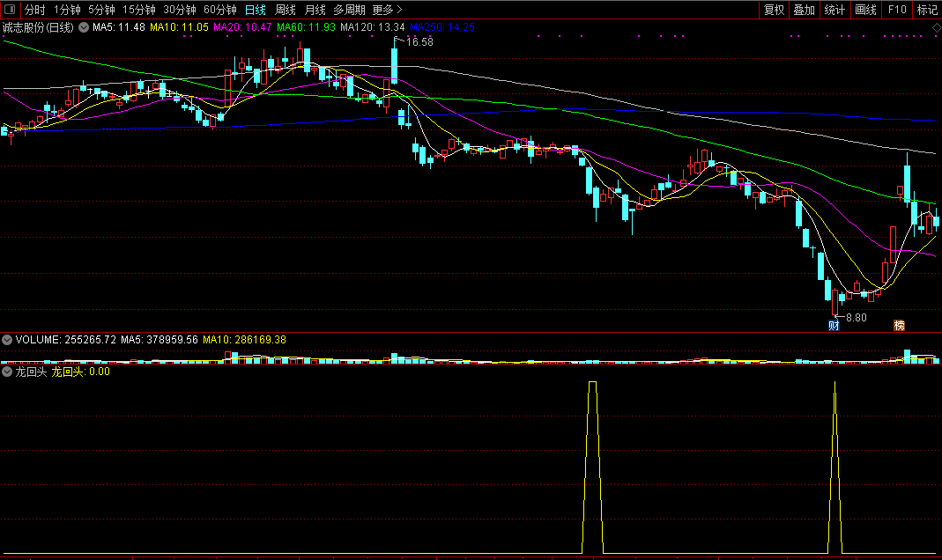Switch to 月线 monthly chart

[315, 10]
